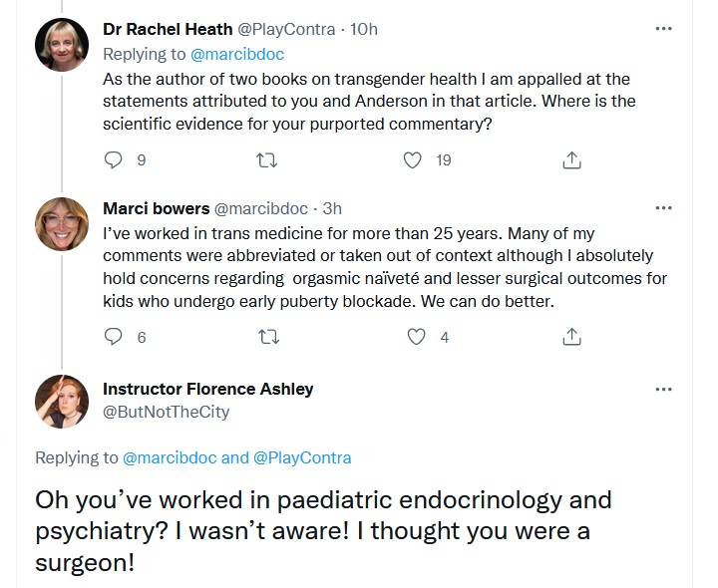The height and width of the screenshot is (588, 718).
Task: Share Marci bowers' tweet
Action: coord(572,337)
